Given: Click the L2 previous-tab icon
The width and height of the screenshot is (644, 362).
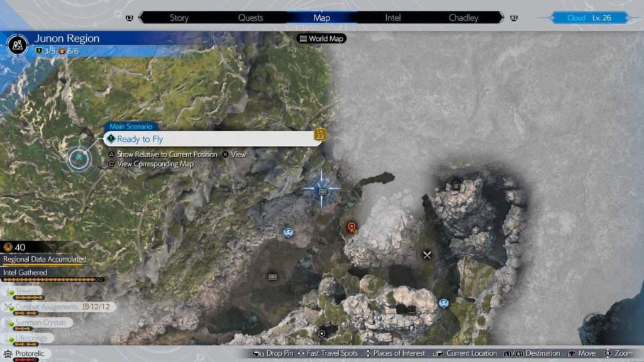Looking at the screenshot, I should (130, 18).
